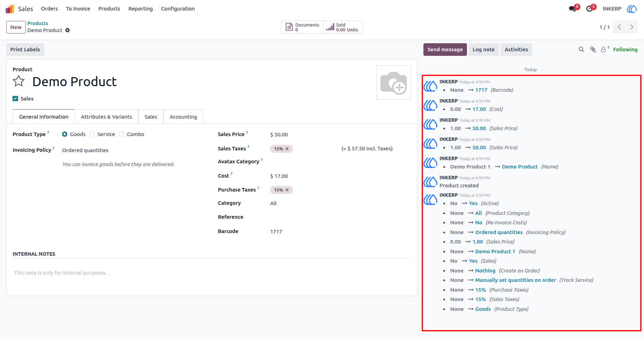Open the Sold units stat button
Image resolution: width=644 pixels, height=337 pixels.
(x=343, y=27)
